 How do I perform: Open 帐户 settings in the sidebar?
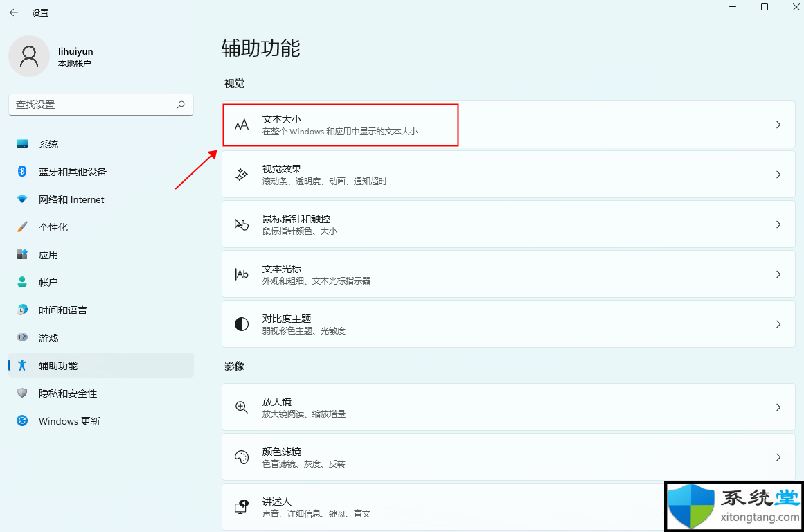(x=101, y=282)
